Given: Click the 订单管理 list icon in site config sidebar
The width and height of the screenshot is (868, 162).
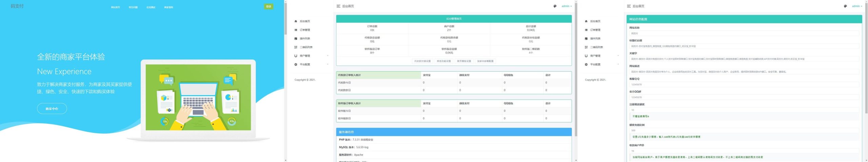Looking at the screenshot, I should pyautogui.click(x=586, y=30).
